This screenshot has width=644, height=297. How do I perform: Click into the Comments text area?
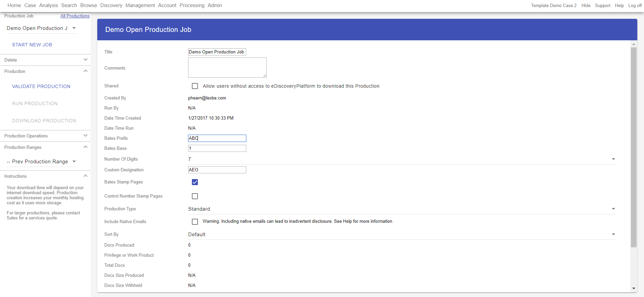coord(227,68)
